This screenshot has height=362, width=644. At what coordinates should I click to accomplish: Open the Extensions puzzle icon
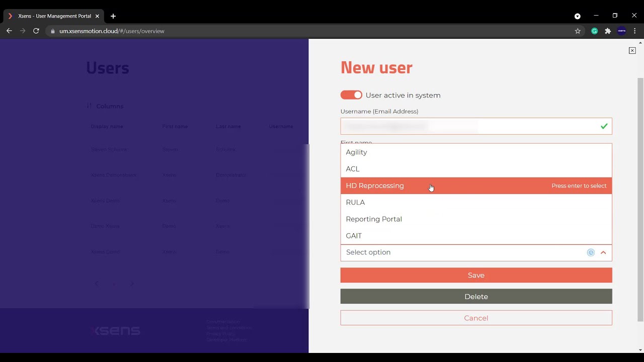click(x=608, y=31)
